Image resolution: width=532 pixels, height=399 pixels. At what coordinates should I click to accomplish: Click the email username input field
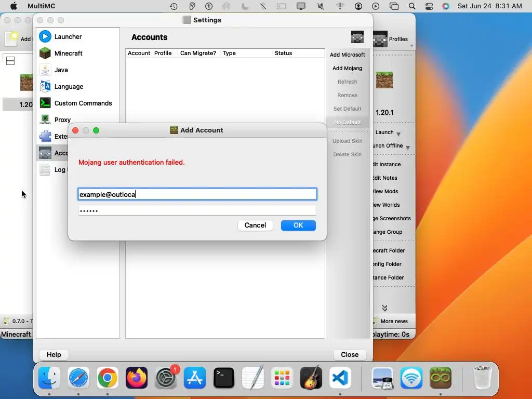(x=197, y=194)
